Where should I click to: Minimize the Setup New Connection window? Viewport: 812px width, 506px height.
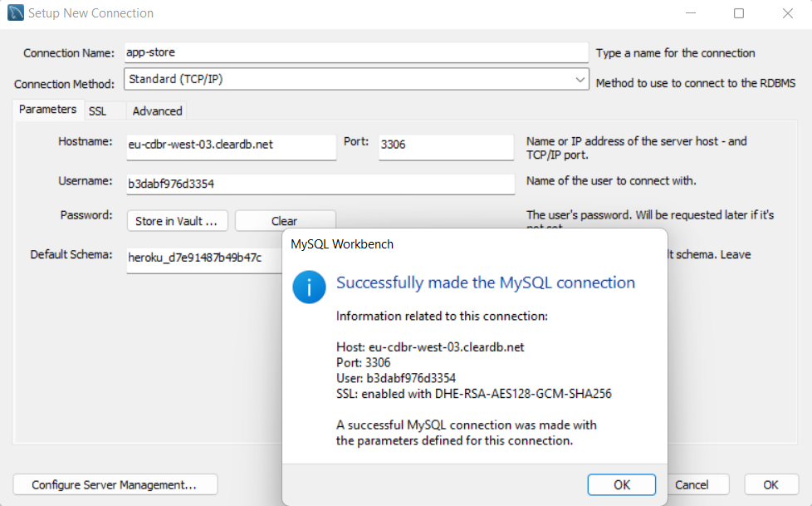point(691,13)
